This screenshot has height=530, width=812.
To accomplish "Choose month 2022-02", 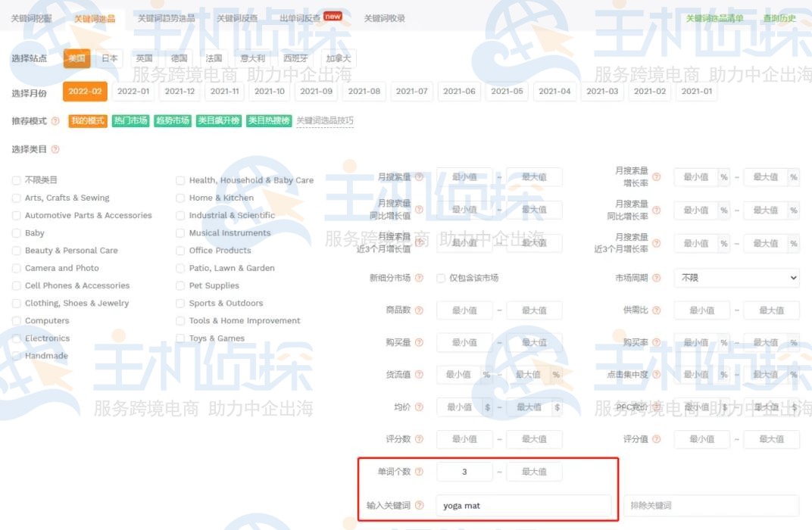I will tap(85, 91).
